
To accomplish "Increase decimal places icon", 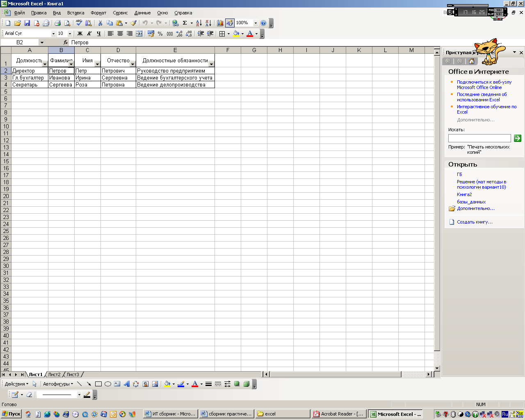I will 179,34.
